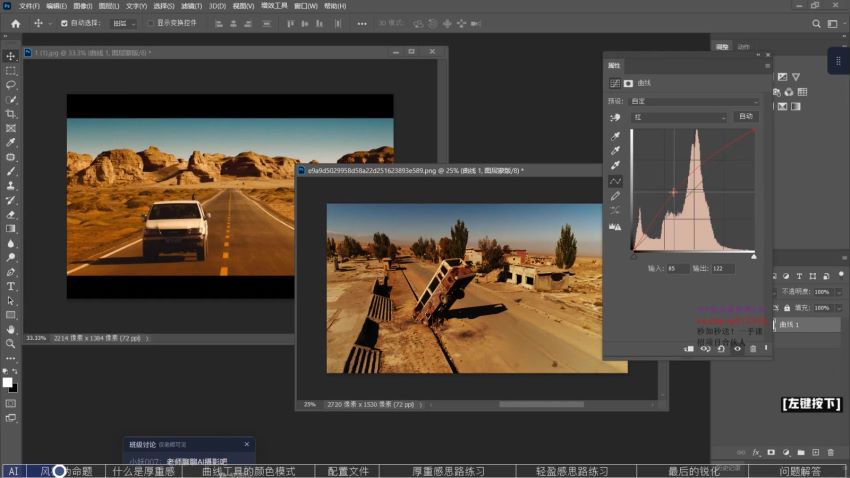Click the reset adjustment icon in Properties
Image resolution: width=850 pixels, height=478 pixels.
click(x=721, y=349)
